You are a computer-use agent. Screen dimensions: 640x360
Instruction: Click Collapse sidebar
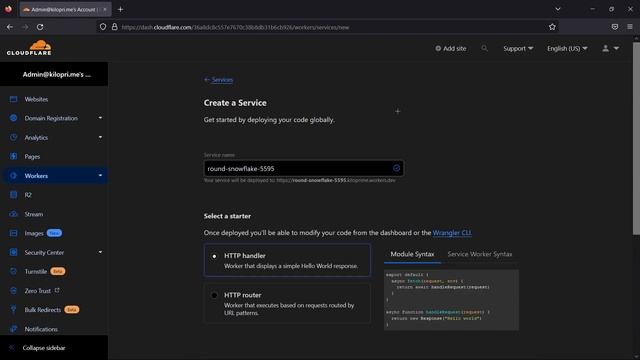(44, 348)
